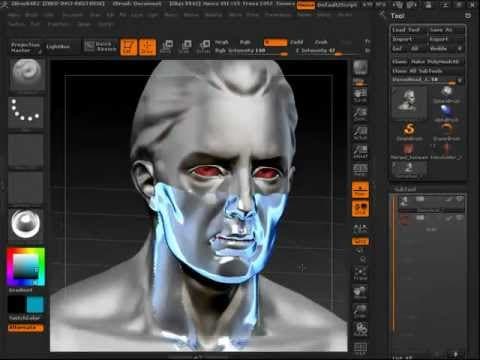Toggle the orange Local transformations button

[360, 209]
